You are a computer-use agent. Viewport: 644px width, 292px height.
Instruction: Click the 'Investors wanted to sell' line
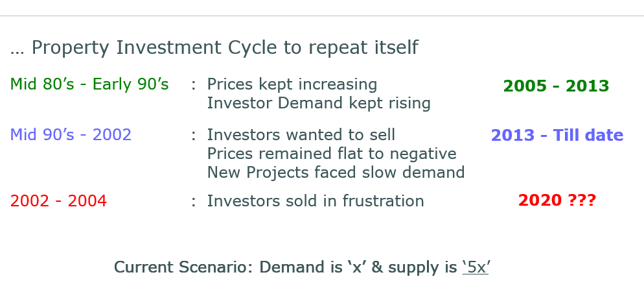coord(301,135)
